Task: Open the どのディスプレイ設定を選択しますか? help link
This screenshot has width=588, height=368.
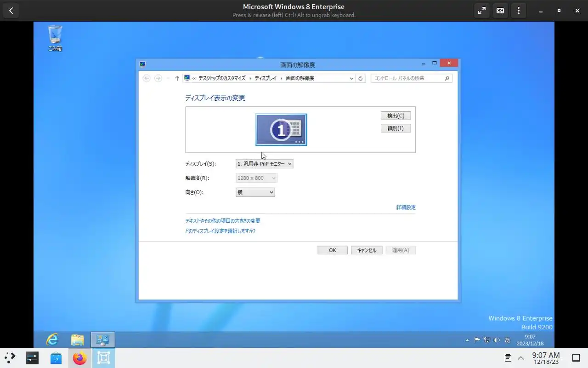Action: click(x=220, y=231)
